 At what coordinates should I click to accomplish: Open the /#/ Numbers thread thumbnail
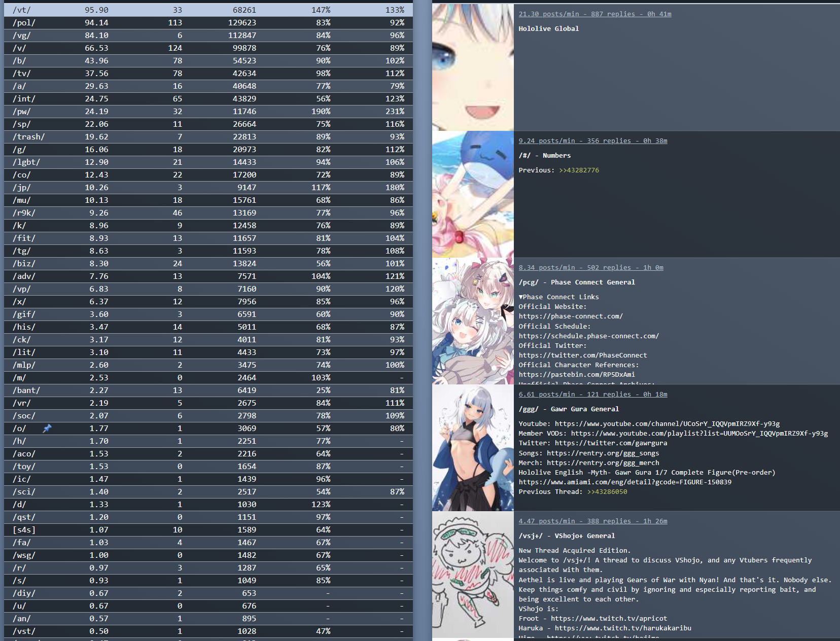coord(473,194)
